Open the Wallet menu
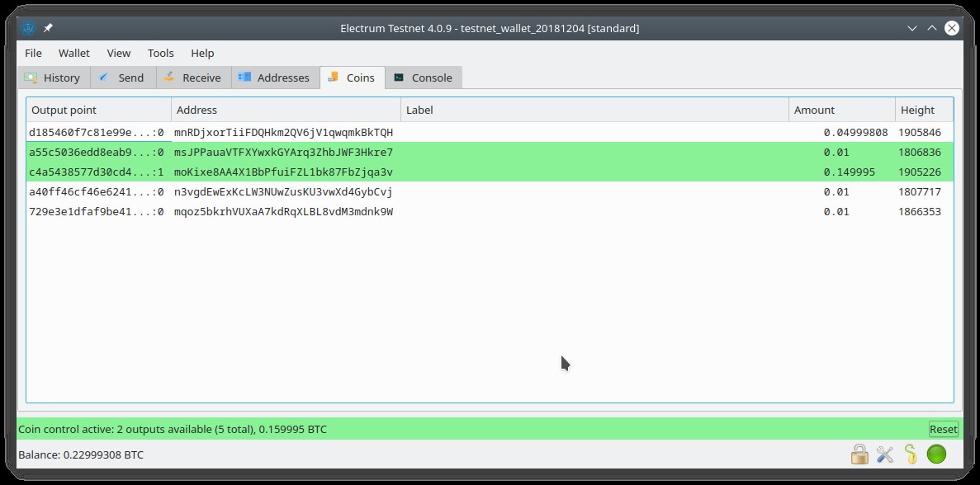980x485 pixels. point(73,53)
